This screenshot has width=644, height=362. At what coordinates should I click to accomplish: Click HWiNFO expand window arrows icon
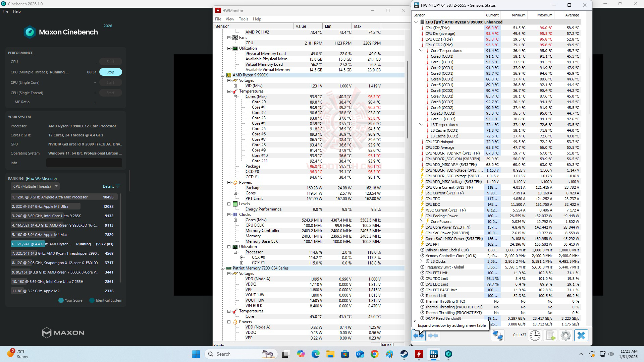(419, 336)
